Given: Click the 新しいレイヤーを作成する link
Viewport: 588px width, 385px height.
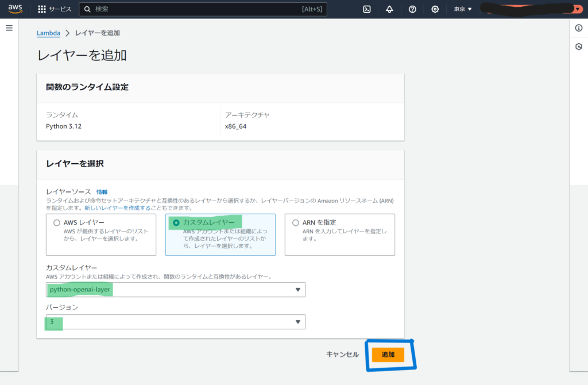Looking at the screenshot, I should tap(117, 207).
